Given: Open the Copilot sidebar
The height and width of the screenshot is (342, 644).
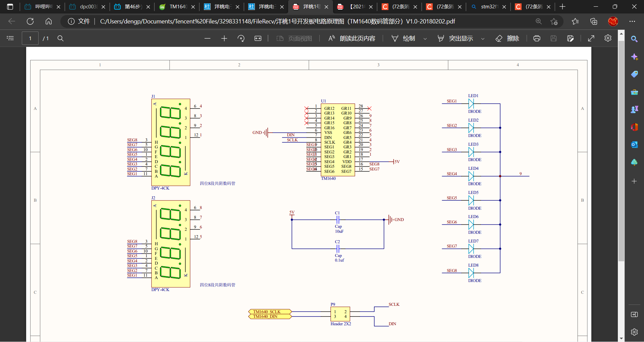Looking at the screenshot, I should [635, 57].
